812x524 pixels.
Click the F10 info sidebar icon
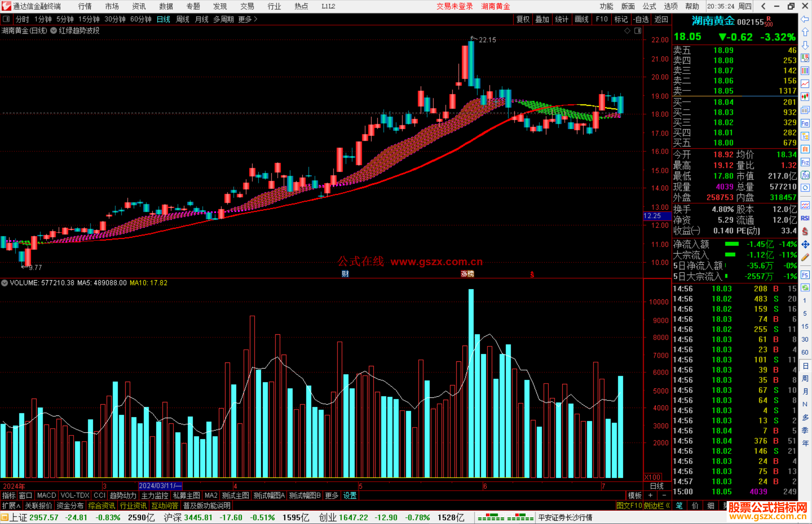(x=805, y=123)
